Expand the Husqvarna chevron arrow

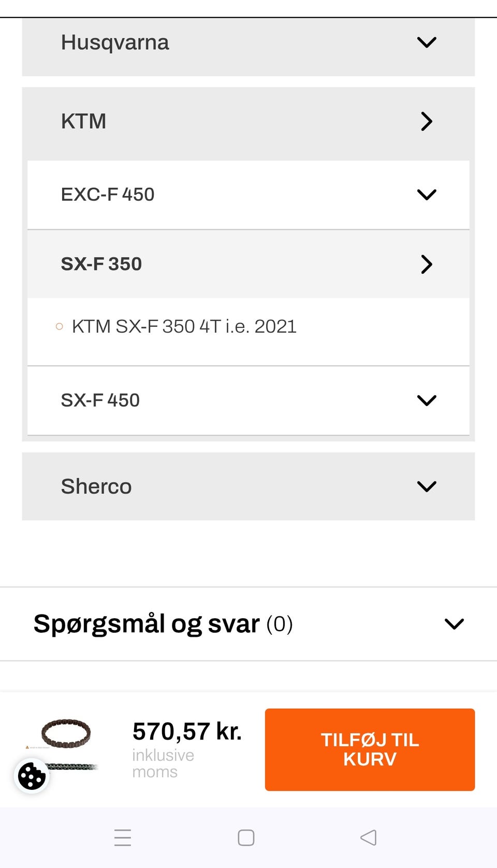pos(427,42)
